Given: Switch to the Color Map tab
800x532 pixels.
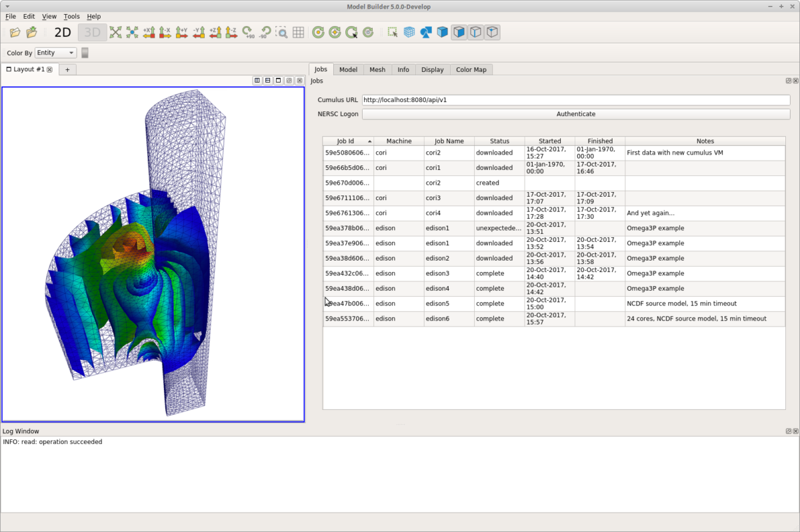Looking at the screenshot, I should 471,69.
